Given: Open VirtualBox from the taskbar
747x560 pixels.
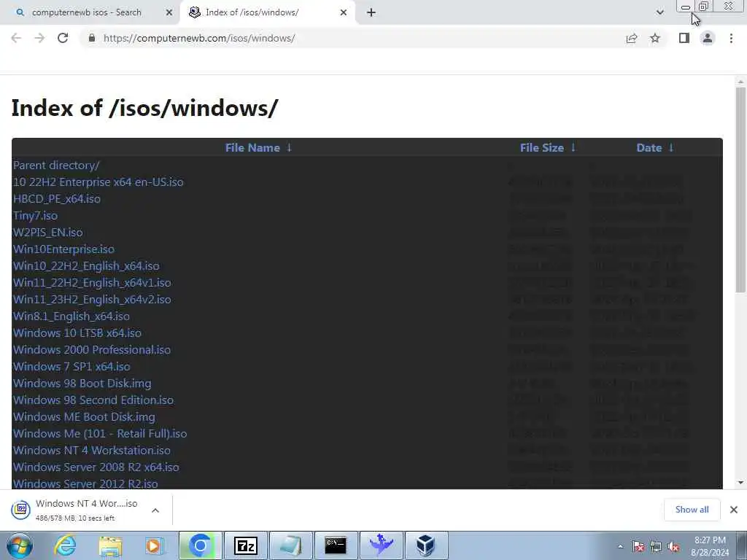Looking at the screenshot, I should [425, 545].
